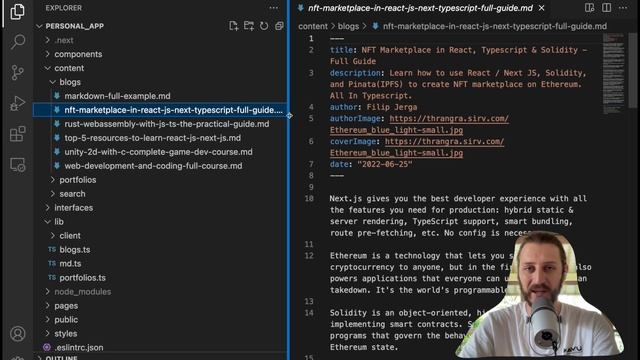Viewport: 640px width, 360px height.
Task: Refresh the explorer tree
Action: 264,26
